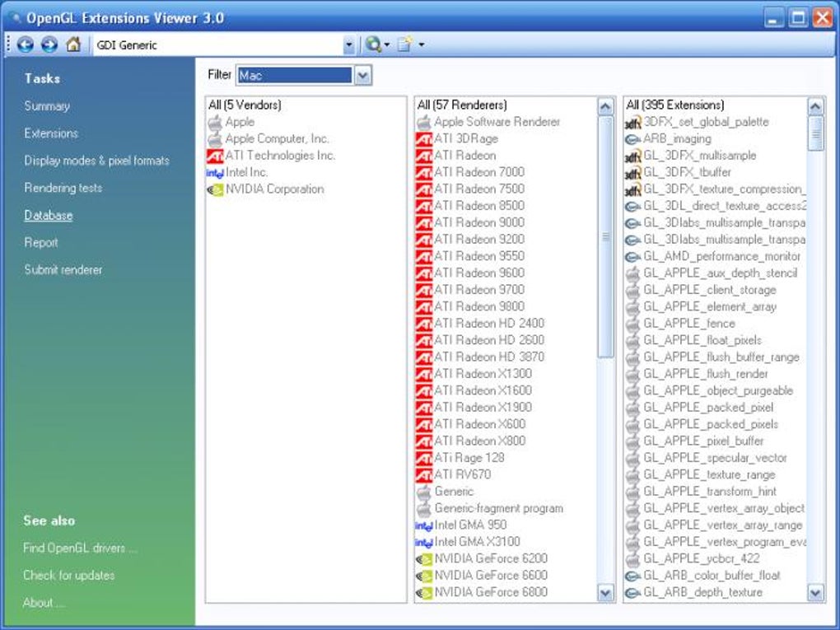
Task: Click Check for updates link
Action: tap(68, 576)
